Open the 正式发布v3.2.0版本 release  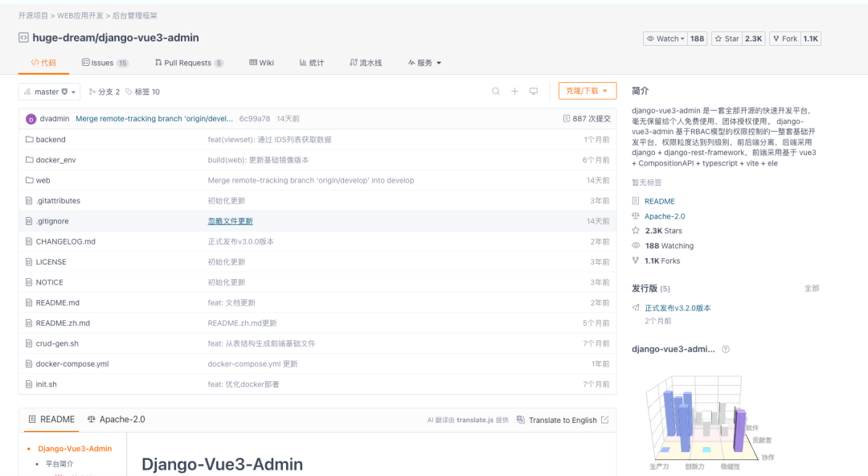[678, 308]
